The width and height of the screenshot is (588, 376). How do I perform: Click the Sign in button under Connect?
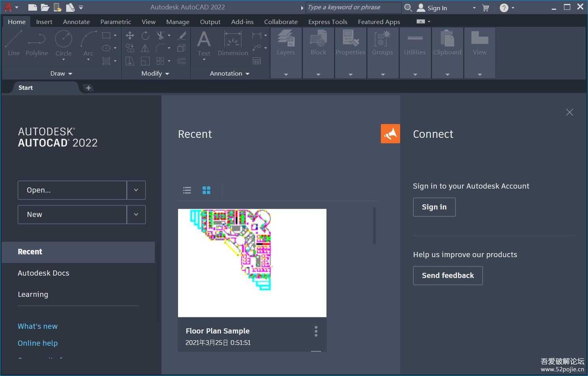(434, 207)
